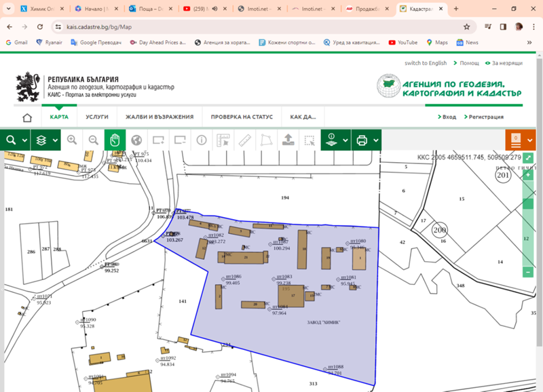This screenshot has height=392, width=543.
Task: Select the zoom in magnifier tool
Action: point(71,140)
